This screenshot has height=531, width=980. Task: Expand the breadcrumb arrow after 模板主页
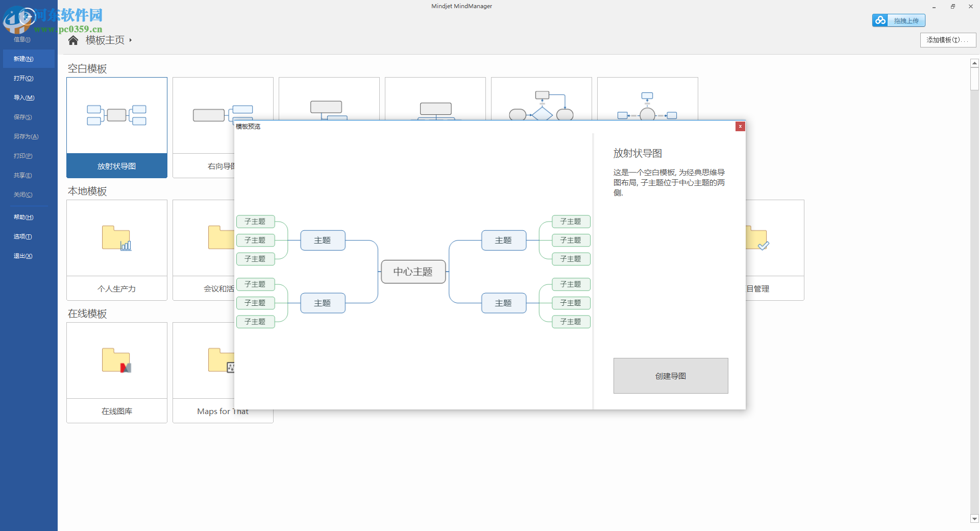coord(130,40)
